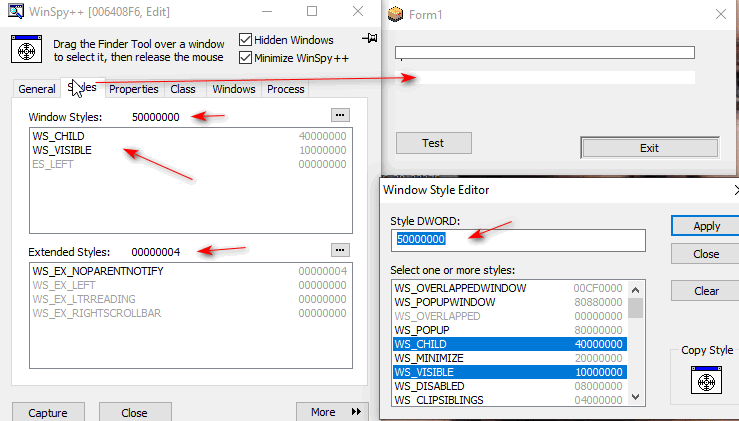This screenshot has width=739, height=421.
Task: Expand WinSpy++ with the More button
Action: coord(332,412)
